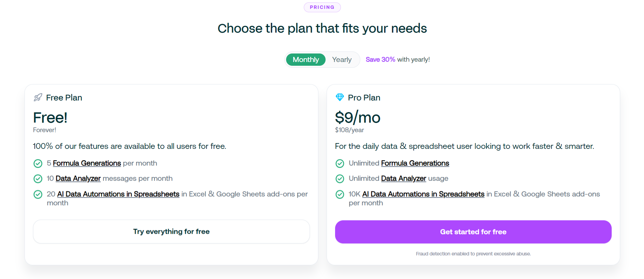Click the rocket icon beside Free Plan
The image size is (644, 279).
pos(38,97)
